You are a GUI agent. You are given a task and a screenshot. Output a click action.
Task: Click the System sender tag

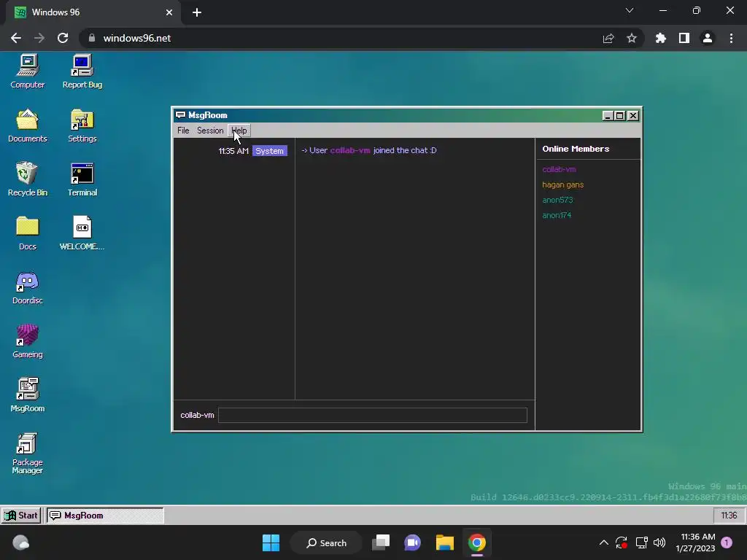[270, 151]
